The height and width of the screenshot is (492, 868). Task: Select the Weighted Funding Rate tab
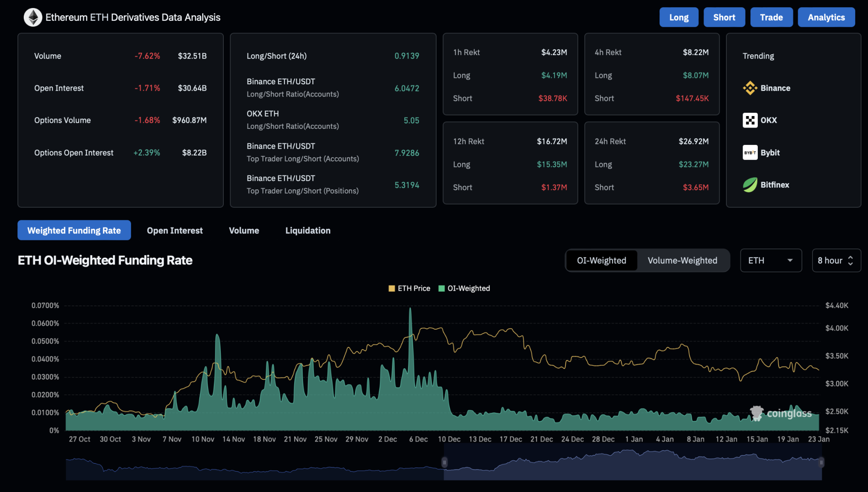[x=74, y=231]
